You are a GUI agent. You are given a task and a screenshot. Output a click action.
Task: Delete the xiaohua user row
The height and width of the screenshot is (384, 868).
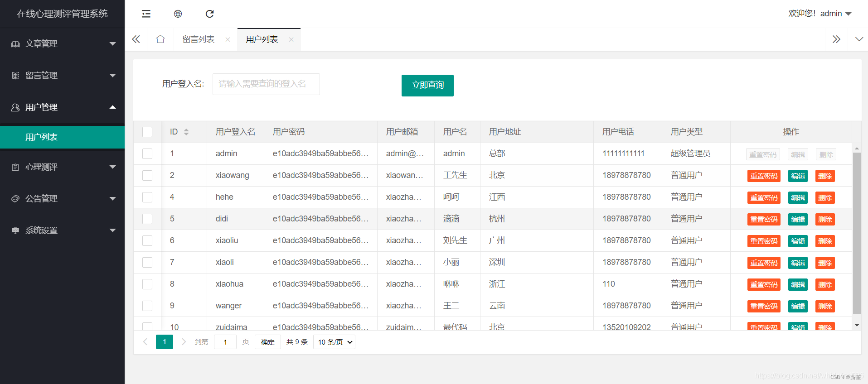[x=825, y=285]
